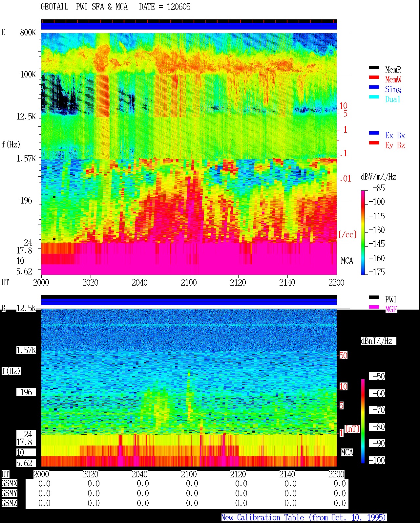
Task: Click the New Calibration Table footer link
Action: (x=304, y=517)
